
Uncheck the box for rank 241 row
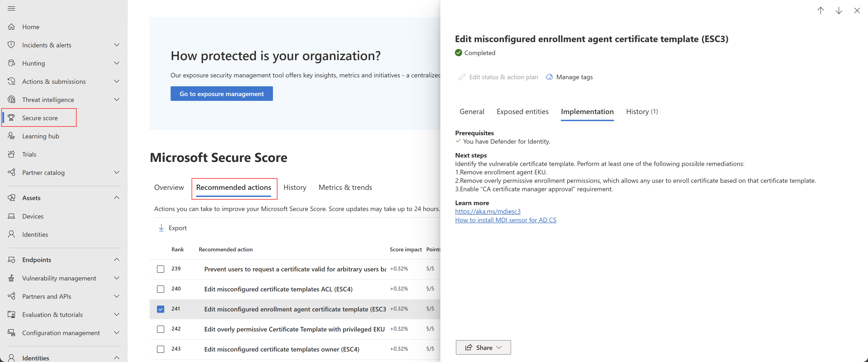(160, 309)
